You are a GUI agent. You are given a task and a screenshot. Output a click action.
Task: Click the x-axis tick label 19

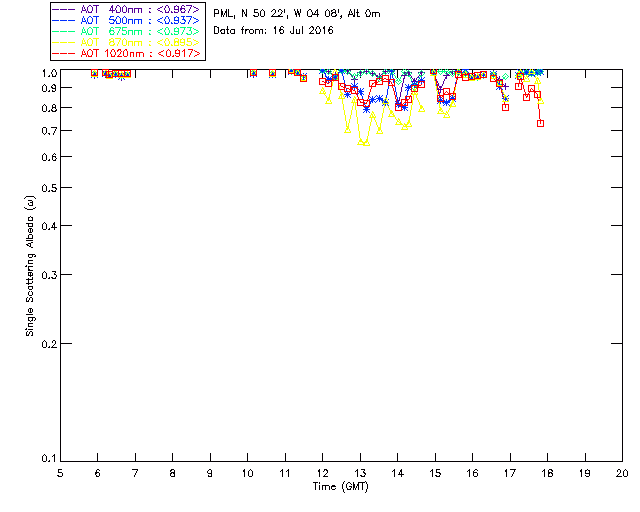[585, 473]
